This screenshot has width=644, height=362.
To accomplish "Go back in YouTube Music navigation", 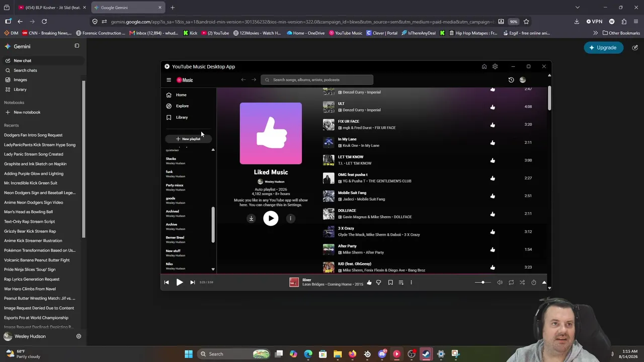I will (x=244, y=80).
